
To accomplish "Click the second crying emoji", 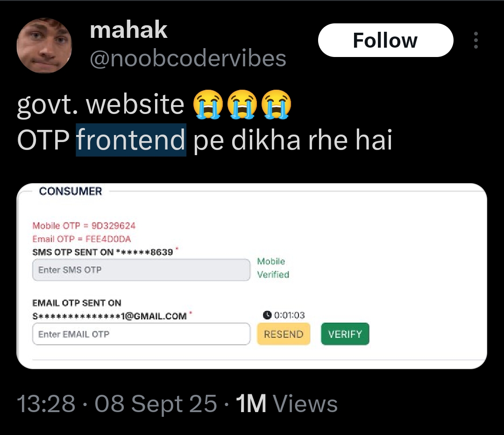I will coord(242,105).
